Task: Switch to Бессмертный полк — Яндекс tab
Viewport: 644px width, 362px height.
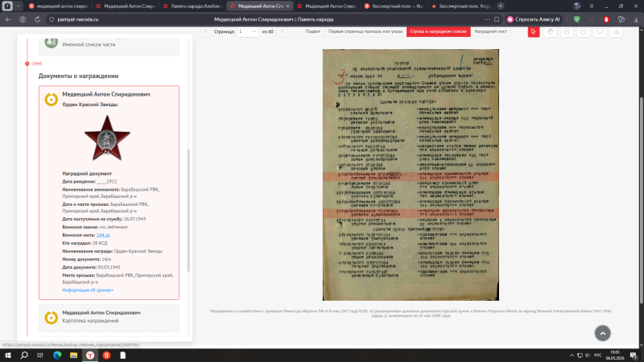Action: click(x=394, y=6)
